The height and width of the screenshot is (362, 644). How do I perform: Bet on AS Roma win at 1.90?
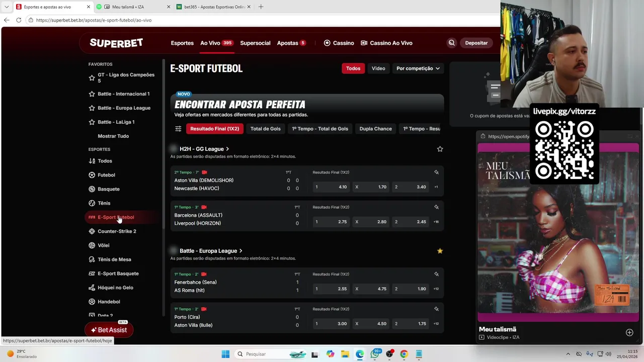pos(411,289)
